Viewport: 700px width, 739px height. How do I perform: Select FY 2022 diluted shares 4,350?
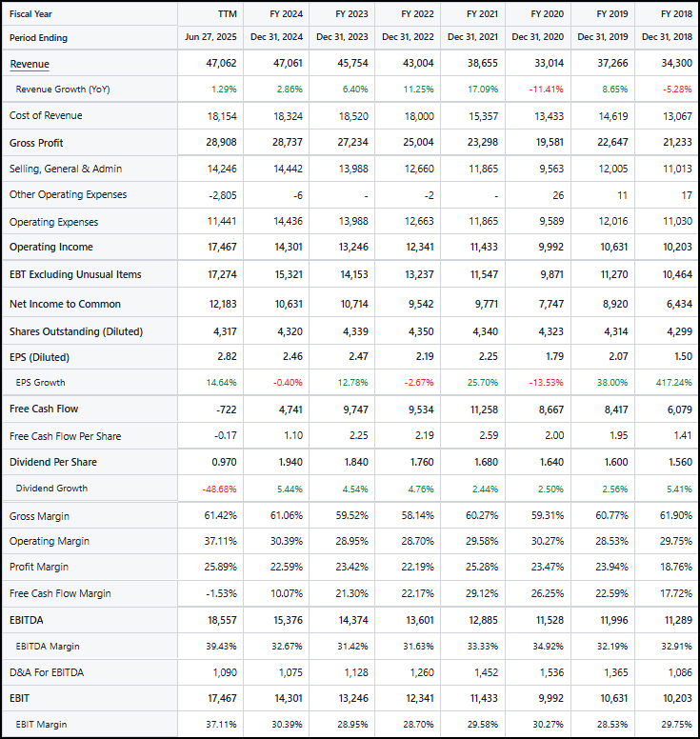pos(421,331)
